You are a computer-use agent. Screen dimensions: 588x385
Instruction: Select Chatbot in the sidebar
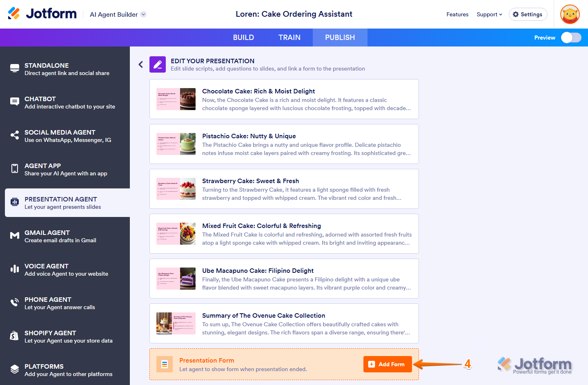click(67, 102)
